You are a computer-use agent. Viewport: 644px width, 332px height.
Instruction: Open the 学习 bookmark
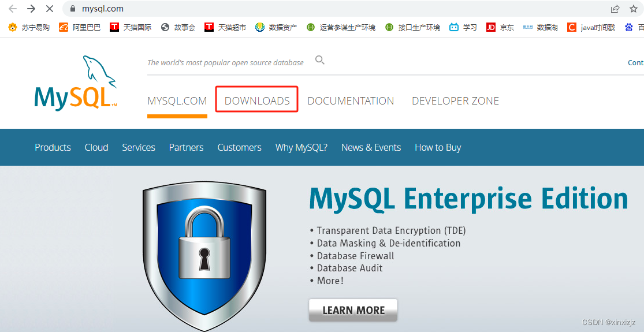click(x=463, y=28)
